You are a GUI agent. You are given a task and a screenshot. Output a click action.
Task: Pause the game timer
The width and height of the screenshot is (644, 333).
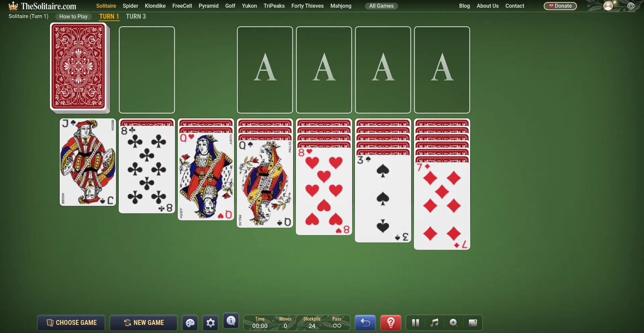tap(416, 323)
